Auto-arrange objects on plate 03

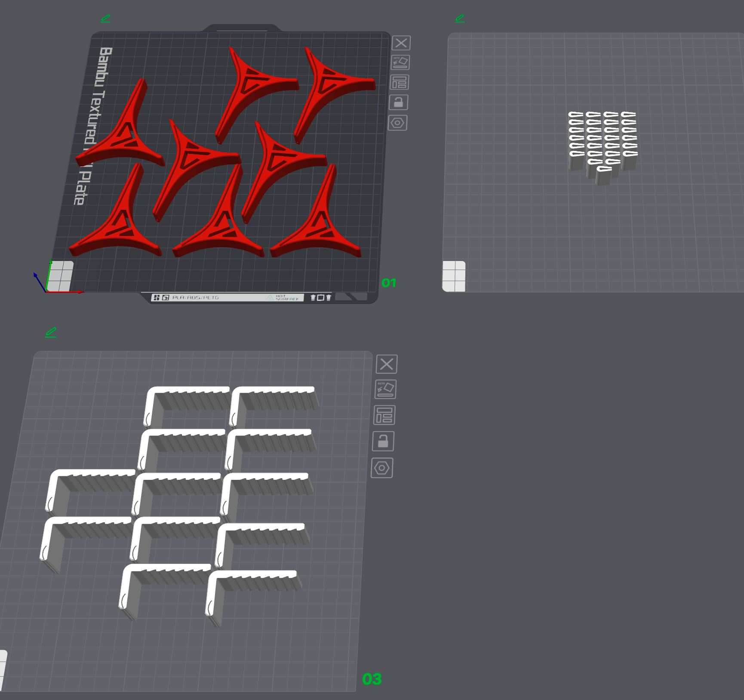tap(384, 415)
